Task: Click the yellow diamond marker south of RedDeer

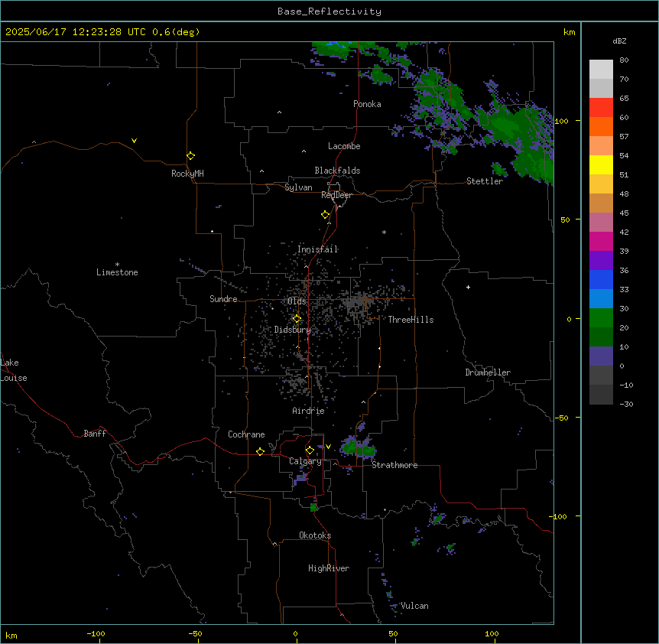Action: [x=326, y=215]
